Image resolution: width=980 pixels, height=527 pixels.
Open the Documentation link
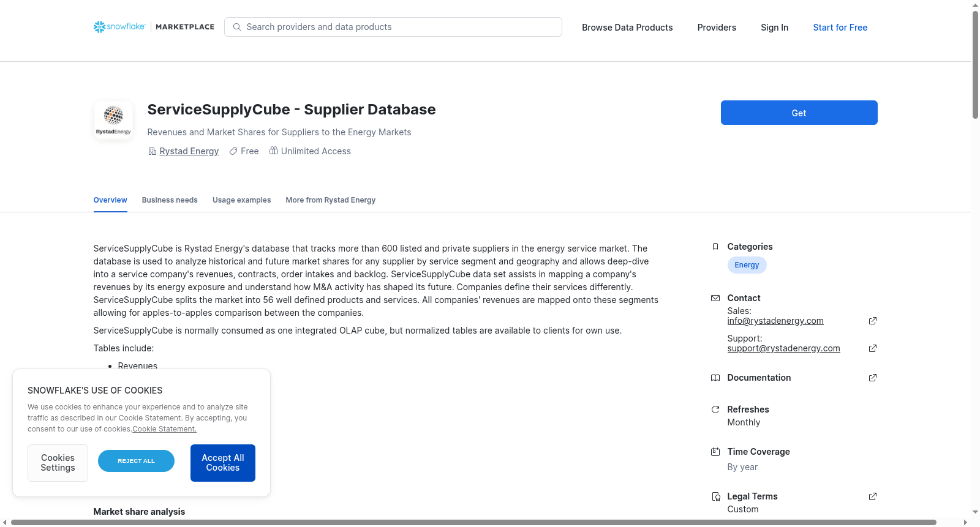[759, 378]
